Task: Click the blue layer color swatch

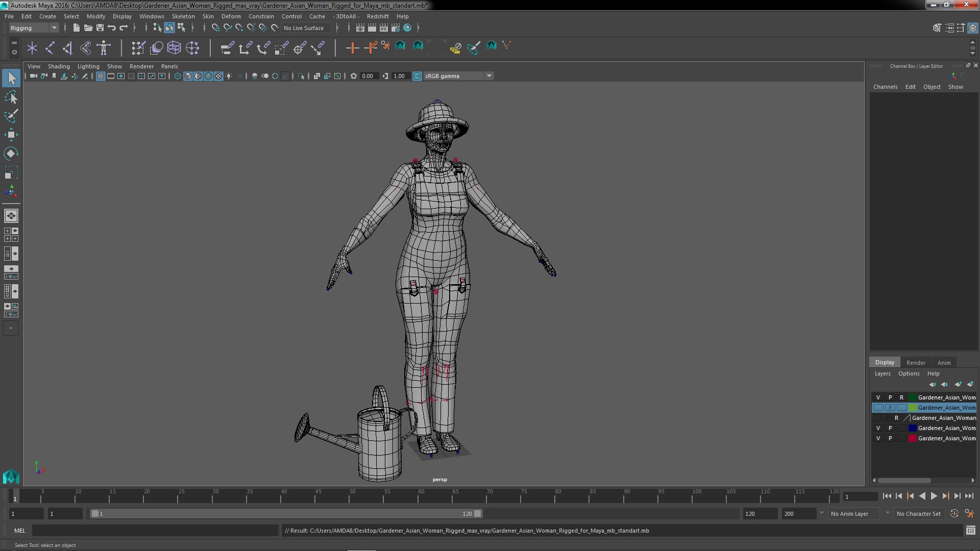Action: click(x=913, y=428)
